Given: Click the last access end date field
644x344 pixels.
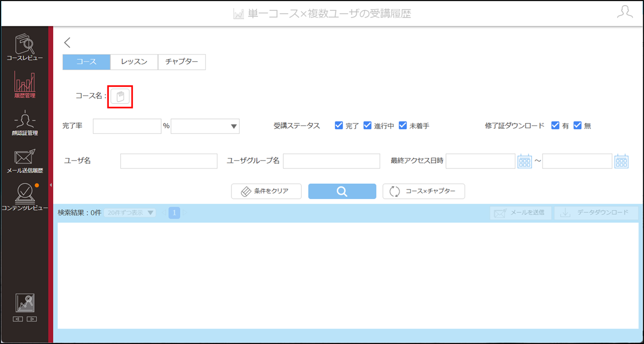Looking at the screenshot, I should point(577,161).
